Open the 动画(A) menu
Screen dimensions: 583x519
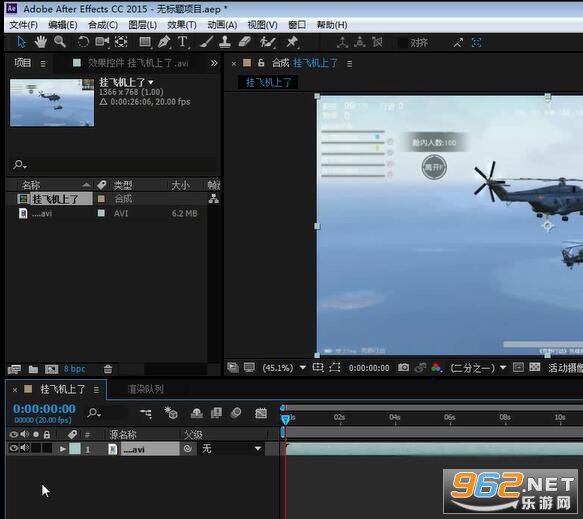(x=222, y=25)
